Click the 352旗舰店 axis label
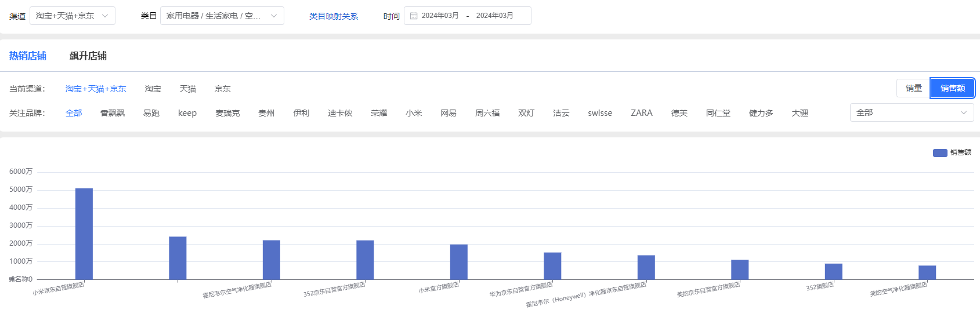The width and height of the screenshot is (980, 317). coord(820,286)
